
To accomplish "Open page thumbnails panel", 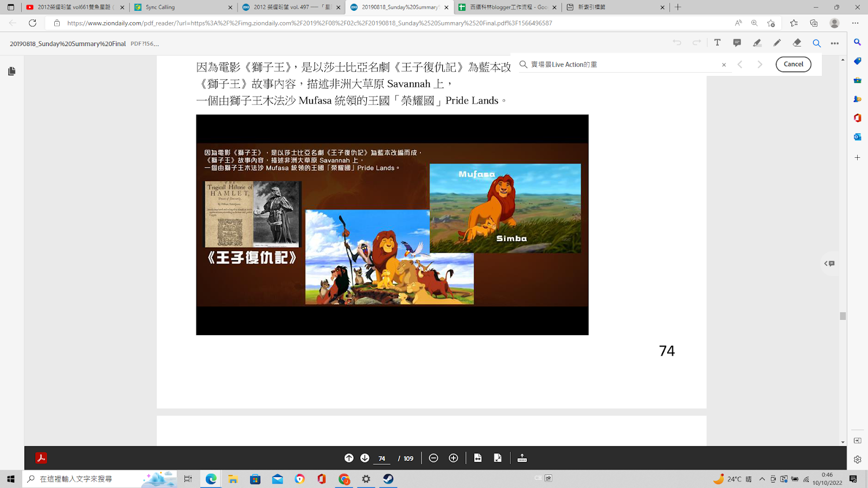I will pyautogui.click(x=11, y=71).
